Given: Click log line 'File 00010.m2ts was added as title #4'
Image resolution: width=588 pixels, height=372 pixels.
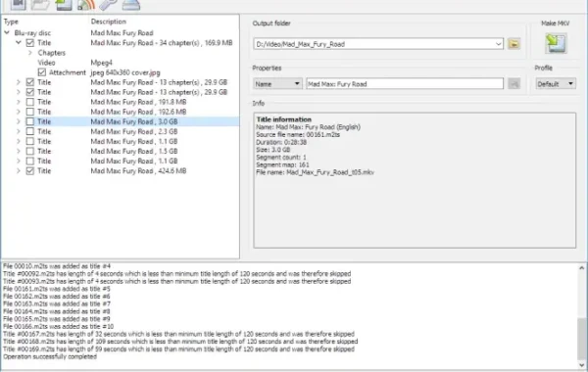Looking at the screenshot, I should [57, 266].
